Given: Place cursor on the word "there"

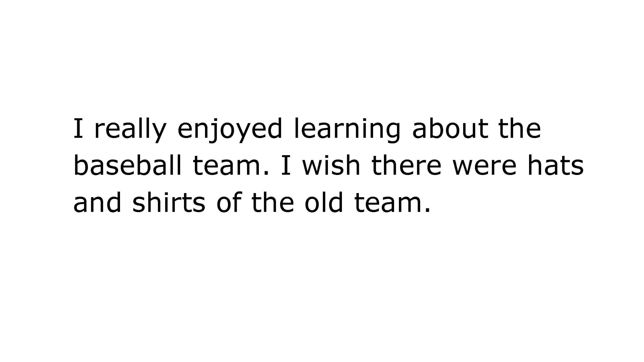Looking at the screenshot, I should coord(406,166).
